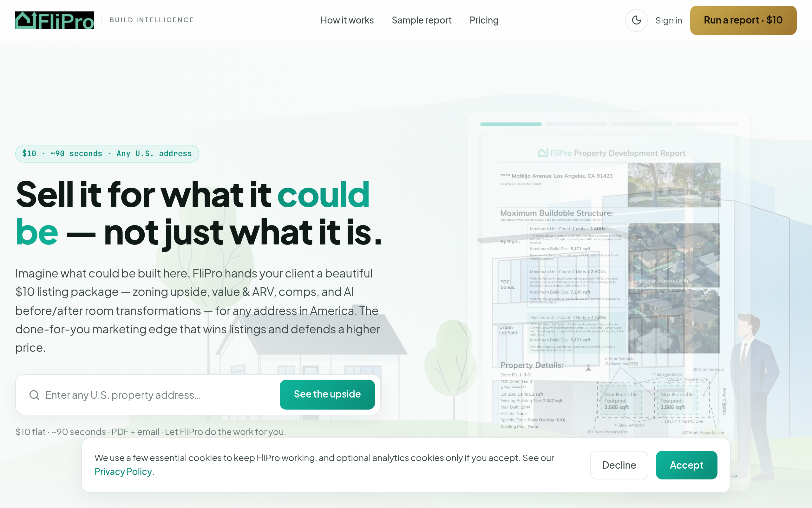Open the Sample report link
Screen dimensions: 812x508
(x=422, y=20)
